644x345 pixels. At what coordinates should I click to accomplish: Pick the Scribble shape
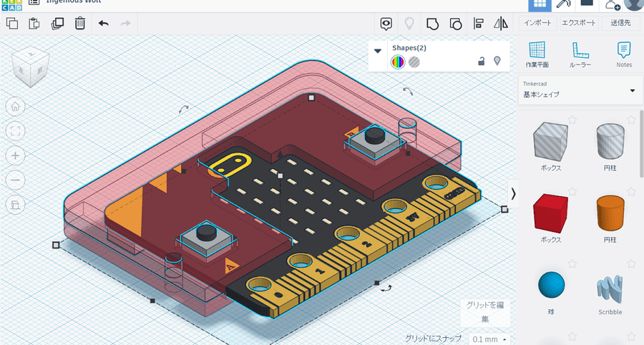click(610, 289)
